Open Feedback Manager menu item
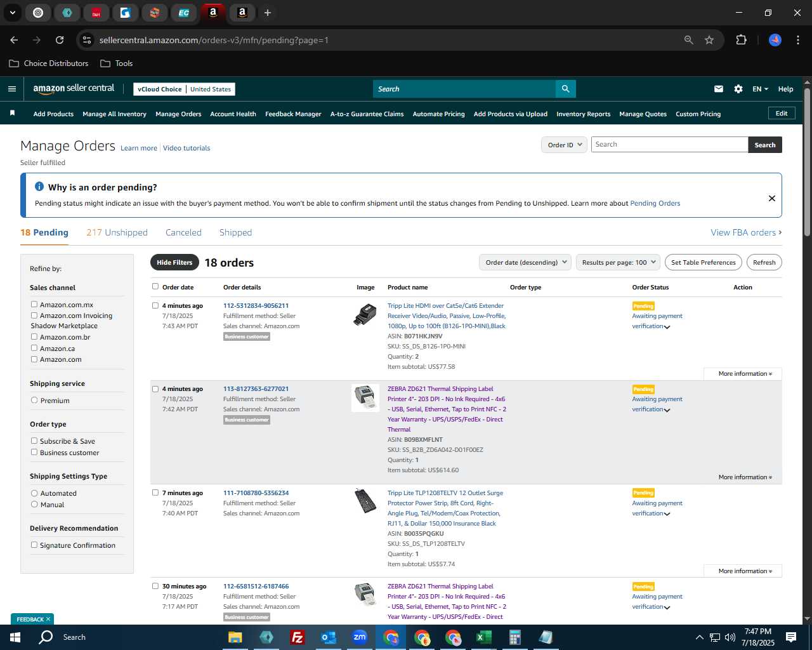 point(293,114)
